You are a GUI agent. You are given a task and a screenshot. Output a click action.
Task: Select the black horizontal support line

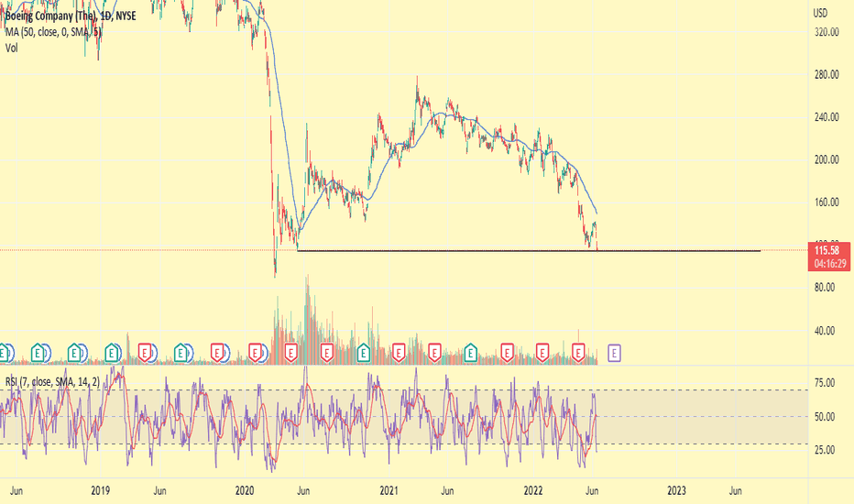click(529, 251)
